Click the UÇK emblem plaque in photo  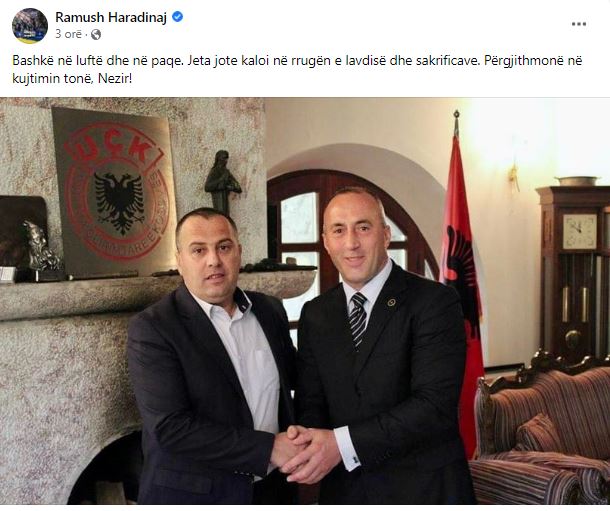click(115, 191)
